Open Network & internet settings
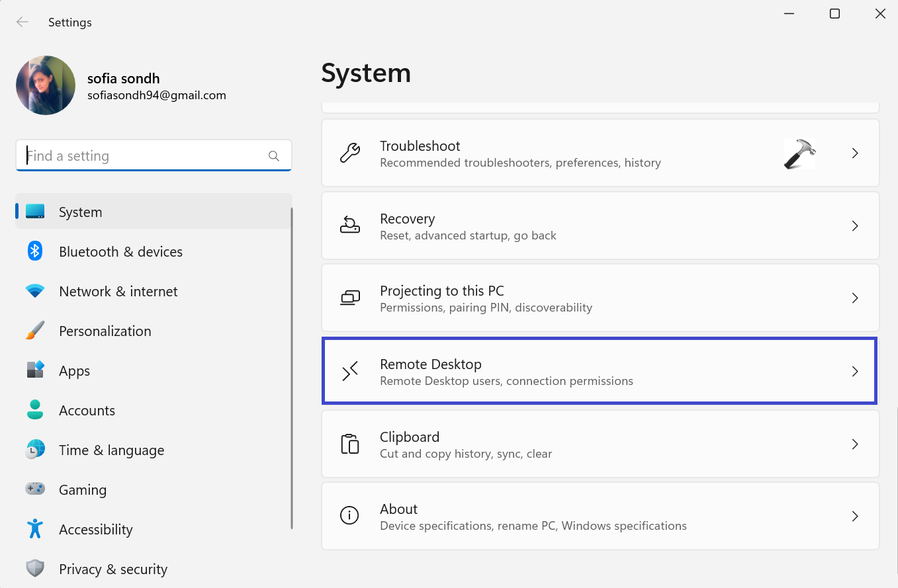 click(x=118, y=291)
